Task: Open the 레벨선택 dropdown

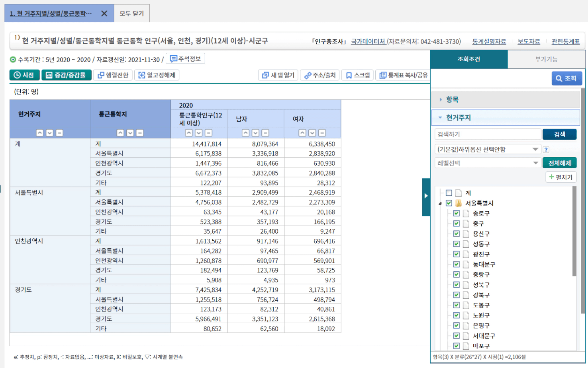Action: point(488,163)
